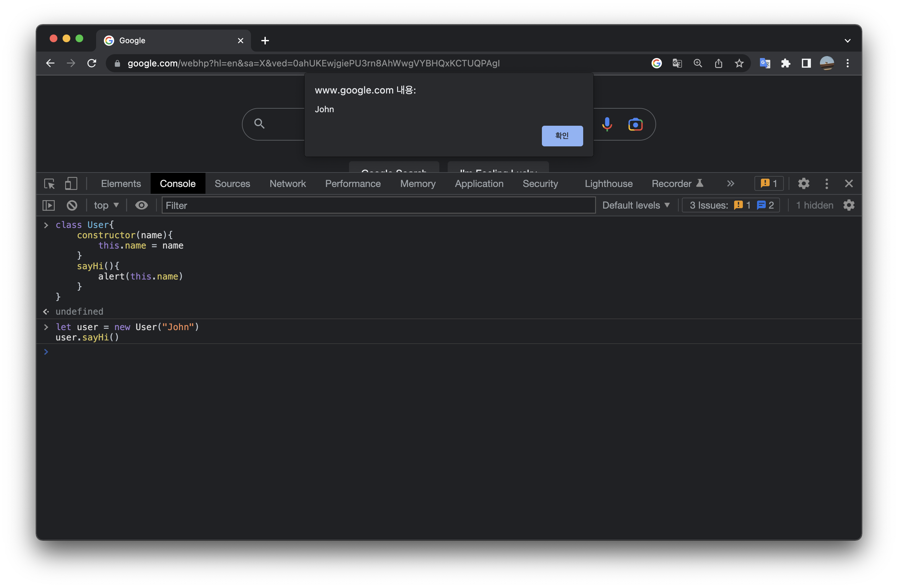Click the search by image camera icon
The width and height of the screenshot is (898, 588).
[635, 124]
